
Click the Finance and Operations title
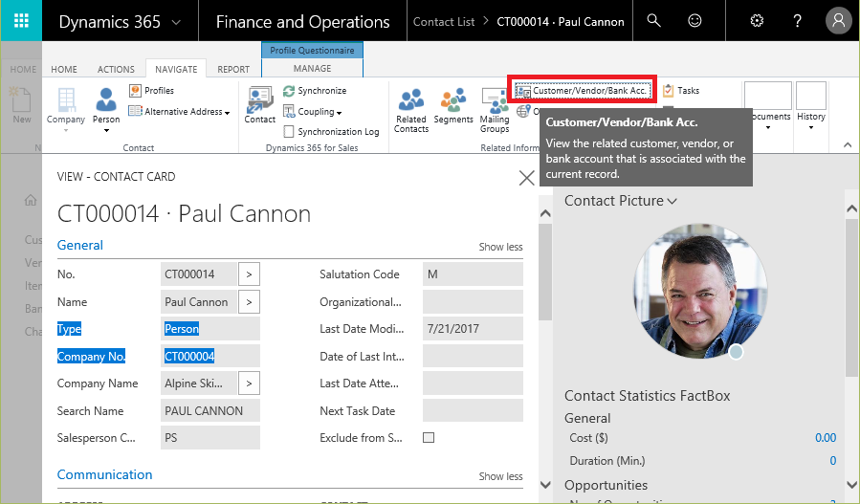click(302, 22)
